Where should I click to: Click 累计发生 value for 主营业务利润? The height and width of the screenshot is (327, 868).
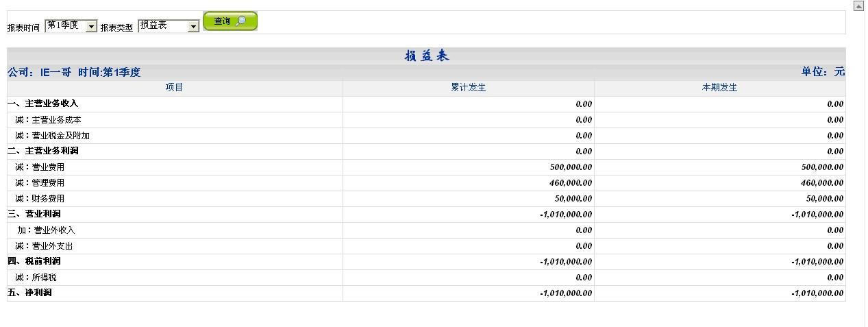[584, 151]
